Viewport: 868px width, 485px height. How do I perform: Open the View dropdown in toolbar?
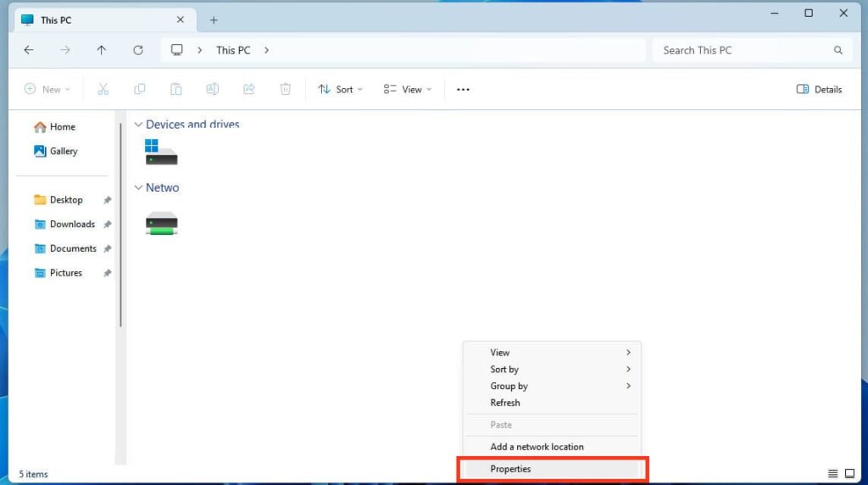pyautogui.click(x=407, y=89)
